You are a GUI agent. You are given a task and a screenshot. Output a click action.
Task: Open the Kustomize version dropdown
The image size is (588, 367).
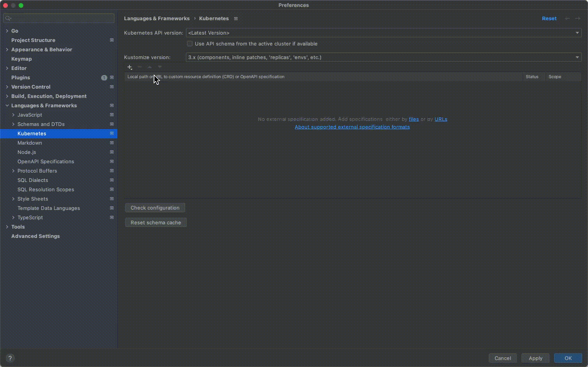tap(383, 57)
